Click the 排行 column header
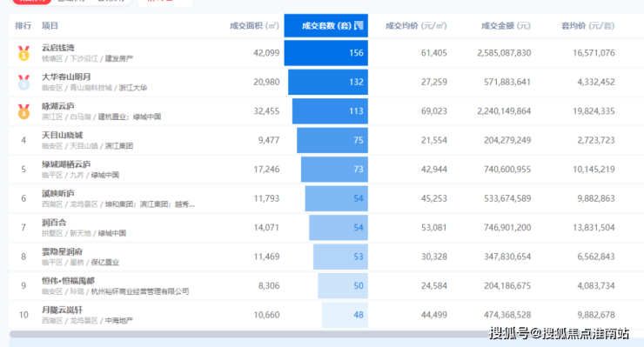This screenshot has width=644, height=347. pos(23,26)
